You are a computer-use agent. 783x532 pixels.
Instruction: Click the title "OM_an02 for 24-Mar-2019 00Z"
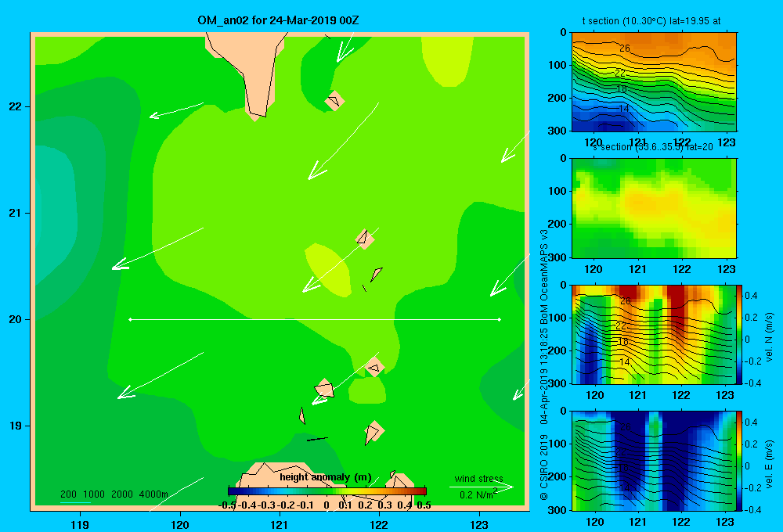278,20
